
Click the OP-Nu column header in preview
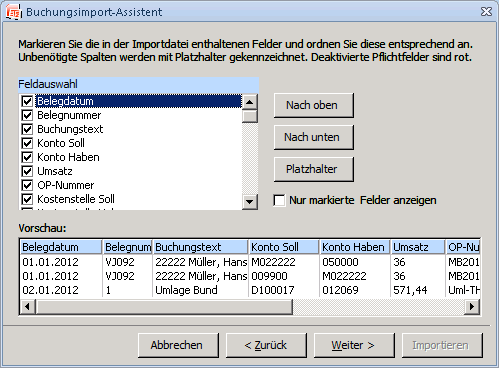tap(463, 247)
